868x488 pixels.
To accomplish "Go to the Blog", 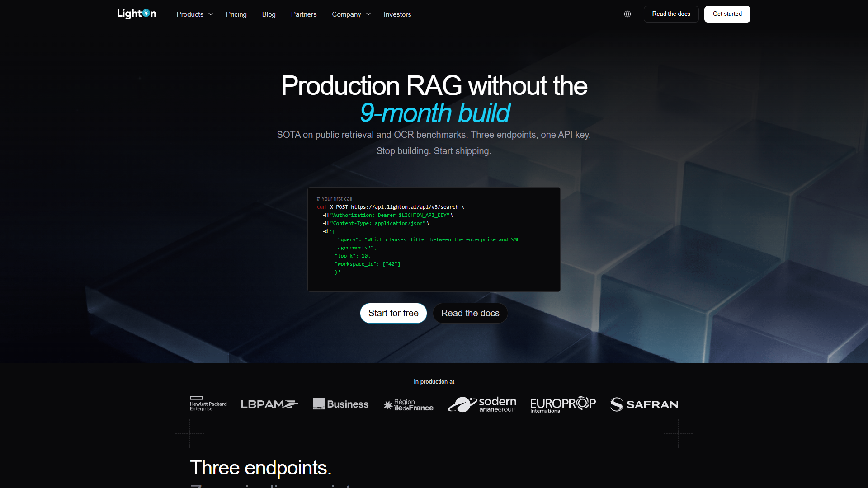I will [269, 14].
